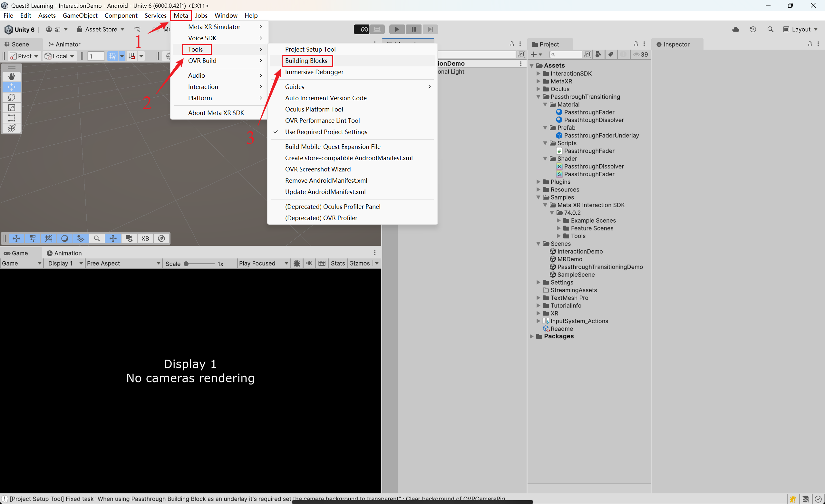Screen dimensions: 825x504
Task: Select MRDemo scene asset
Action: click(569, 259)
